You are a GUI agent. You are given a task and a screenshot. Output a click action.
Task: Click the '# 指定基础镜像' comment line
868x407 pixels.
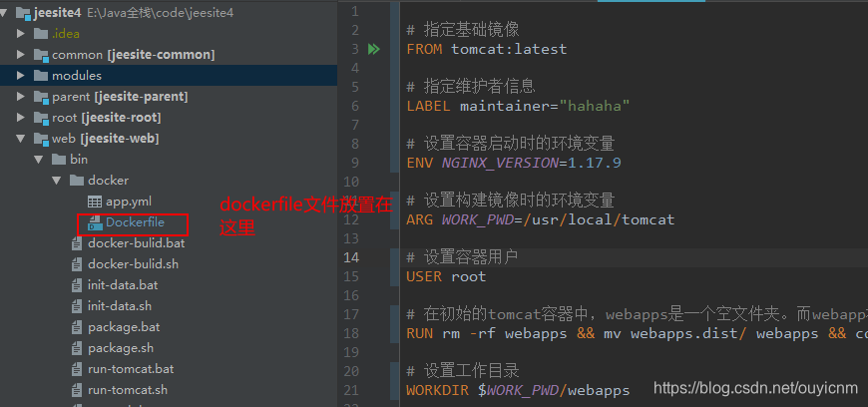click(463, 29)
